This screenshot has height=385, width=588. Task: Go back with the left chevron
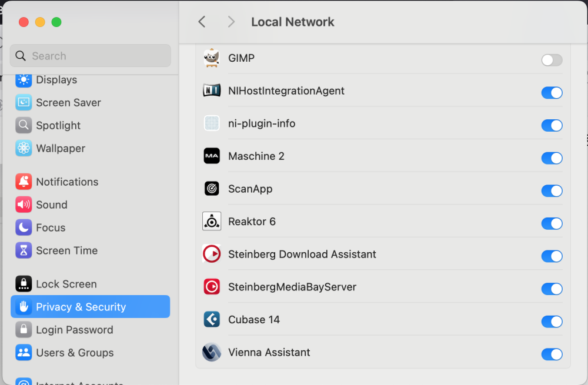[202, 22]
